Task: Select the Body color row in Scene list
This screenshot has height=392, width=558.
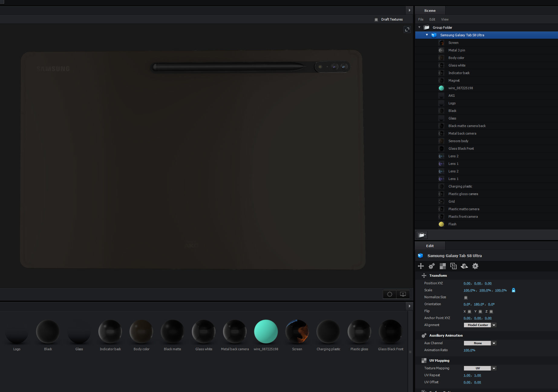Action: click(486, 58)
